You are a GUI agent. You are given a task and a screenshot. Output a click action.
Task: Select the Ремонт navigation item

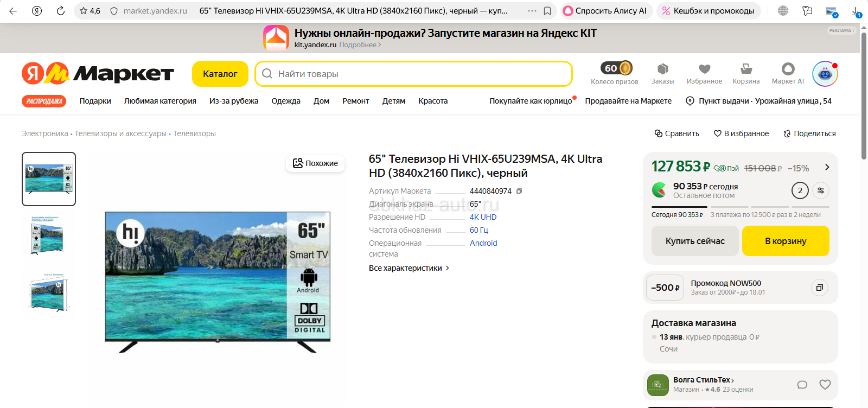coord(355,101)
